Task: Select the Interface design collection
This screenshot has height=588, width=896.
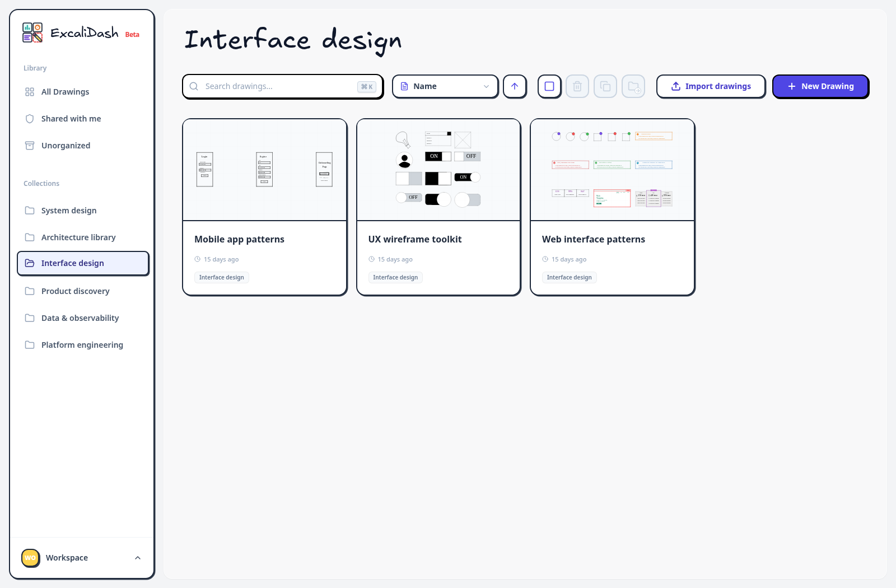Action: (x=83, y=263)
